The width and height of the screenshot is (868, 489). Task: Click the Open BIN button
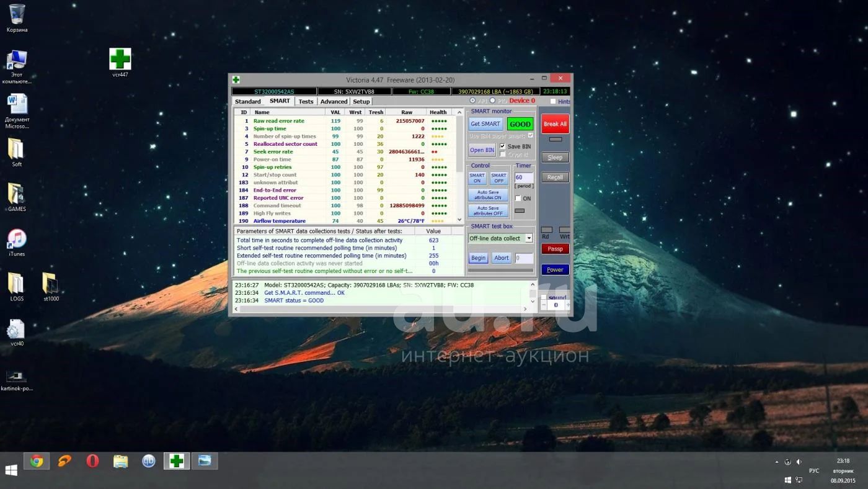(x=482, y=150)
